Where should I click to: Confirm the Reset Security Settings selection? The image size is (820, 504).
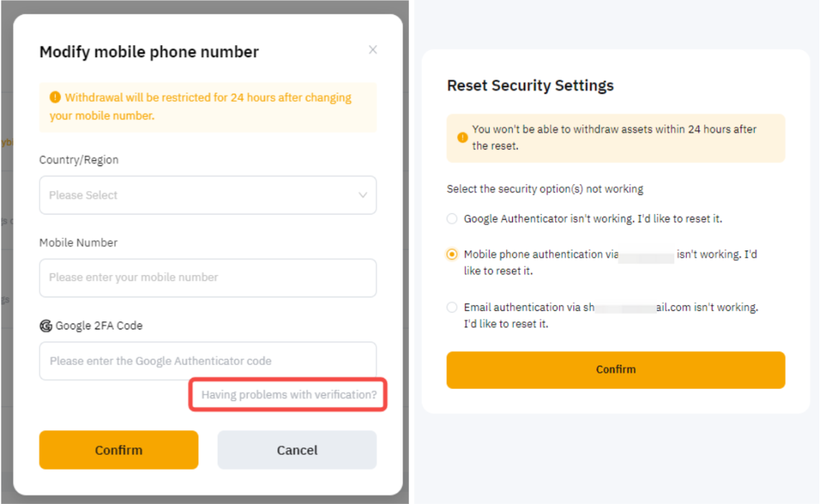pos(615,369)
